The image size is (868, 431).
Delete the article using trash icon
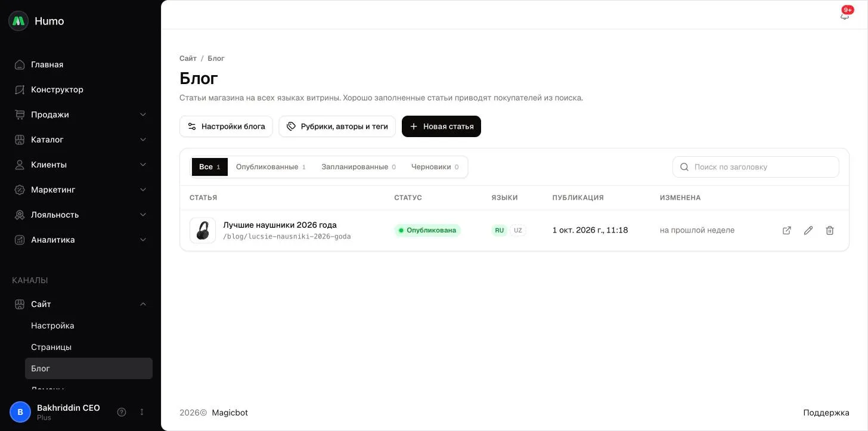pos(830,230)
